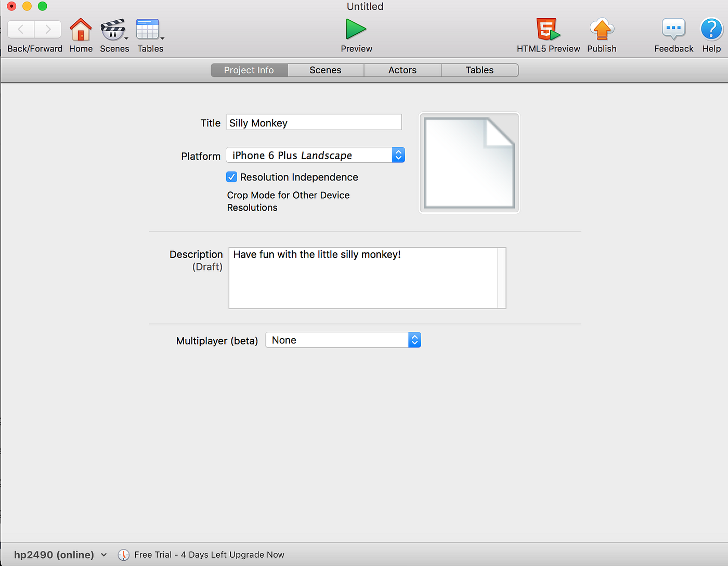Select the Project Info tab
Image resolution: width=728 pixels, height=566 pixels.
click(x=249, y=70)
